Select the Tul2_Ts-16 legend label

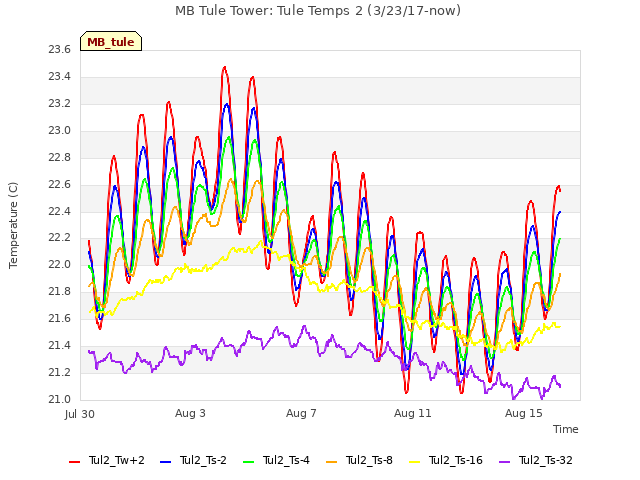tap(456, 460)
